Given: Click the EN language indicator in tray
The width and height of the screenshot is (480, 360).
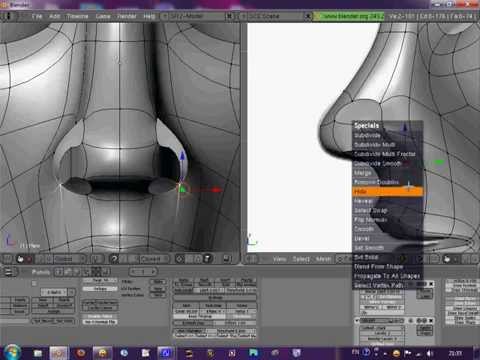Looking at the screenshot, I should pos(355,352).
